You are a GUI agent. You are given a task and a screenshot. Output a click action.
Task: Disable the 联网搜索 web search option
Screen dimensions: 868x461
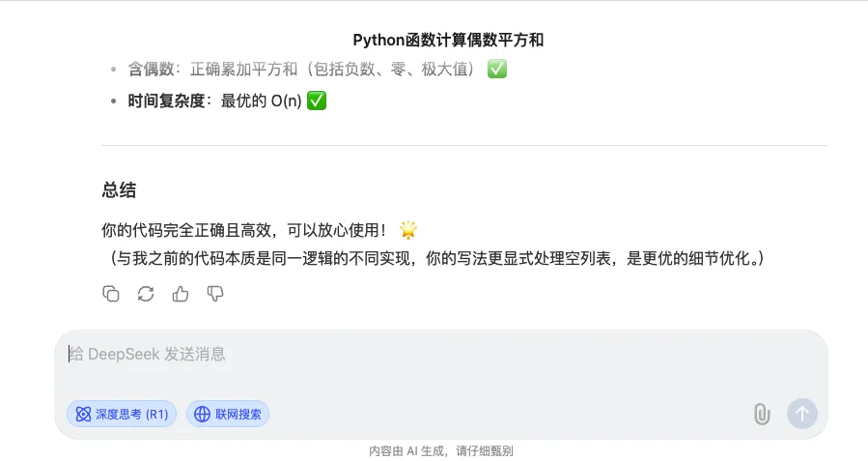tap(228, 414)
